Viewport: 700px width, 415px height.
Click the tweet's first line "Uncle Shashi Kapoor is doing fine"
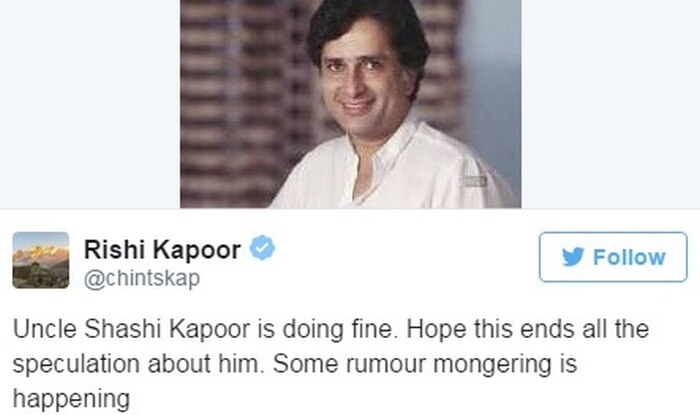(204, 329)
